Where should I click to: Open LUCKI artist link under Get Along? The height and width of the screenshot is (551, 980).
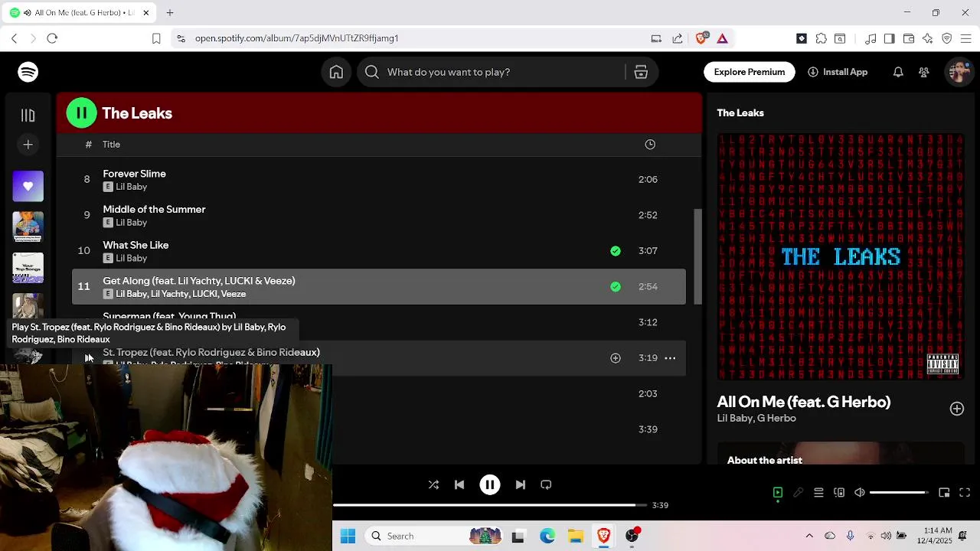pyautogui.click(x=204, y=294)
